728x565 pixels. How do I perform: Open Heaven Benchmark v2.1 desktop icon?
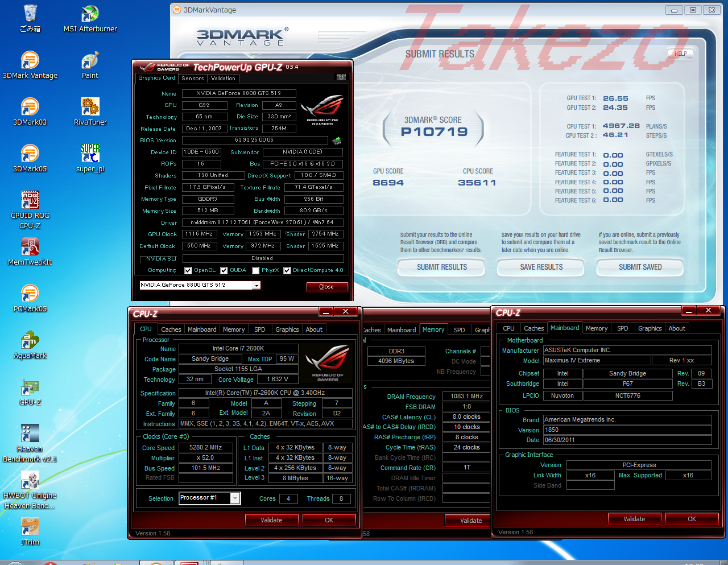(30, 443)
